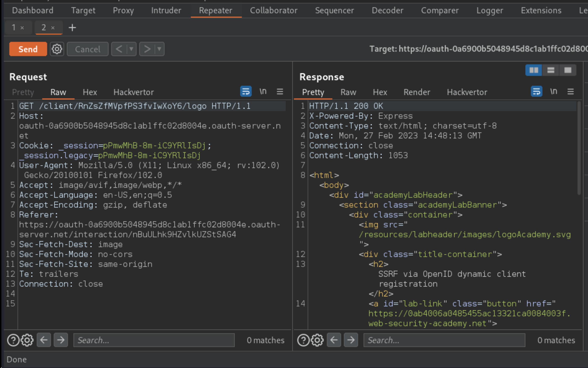588x368 pixels.
Task: Click the lab-link href URL text
Action: [x=469, y=318]
